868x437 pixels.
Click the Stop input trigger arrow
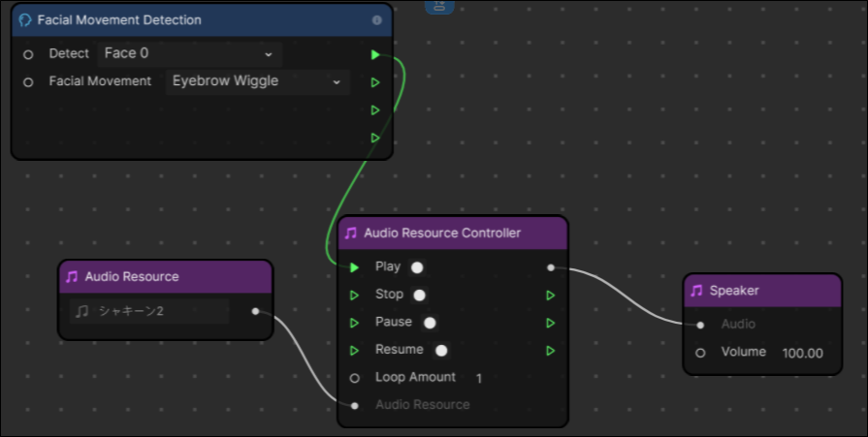click(x=354, y=296)
